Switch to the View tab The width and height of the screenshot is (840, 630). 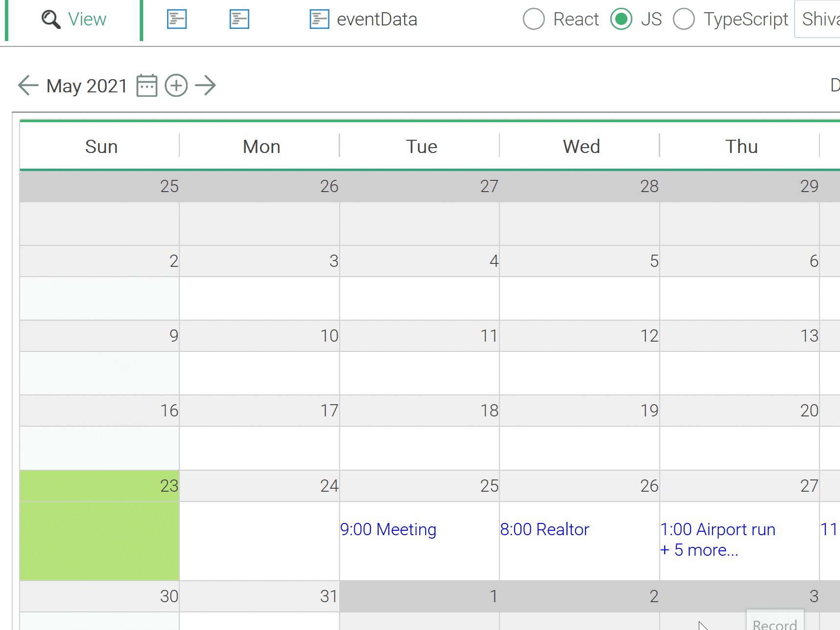tap(86, 20)
